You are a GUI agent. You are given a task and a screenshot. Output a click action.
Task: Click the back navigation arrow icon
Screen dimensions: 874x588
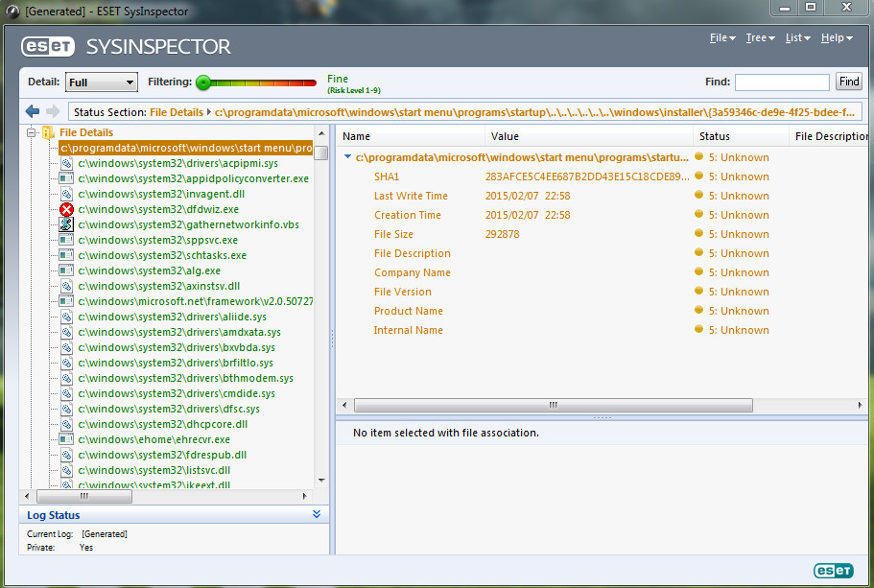click(33, 112)
